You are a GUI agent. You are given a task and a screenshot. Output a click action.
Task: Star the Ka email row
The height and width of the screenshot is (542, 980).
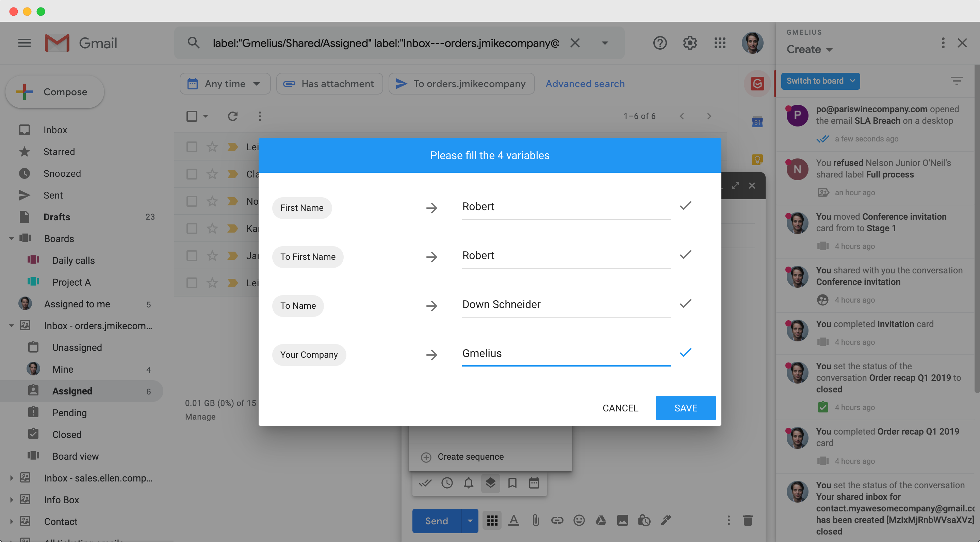(212, 228)
